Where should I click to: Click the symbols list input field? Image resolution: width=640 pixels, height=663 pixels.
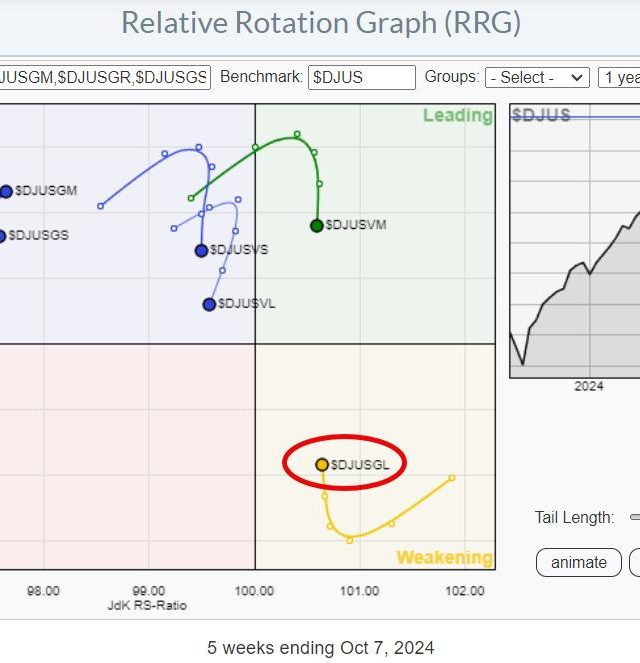point(105,77)
